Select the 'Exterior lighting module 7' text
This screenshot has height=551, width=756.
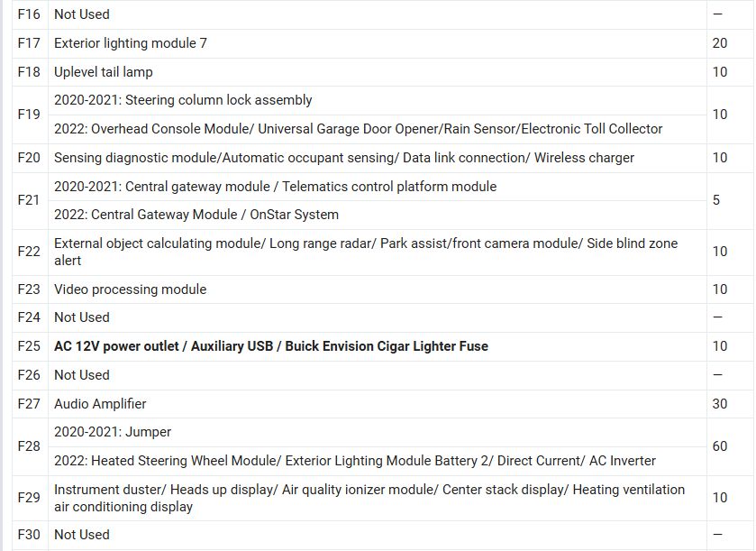pos(131,43)
